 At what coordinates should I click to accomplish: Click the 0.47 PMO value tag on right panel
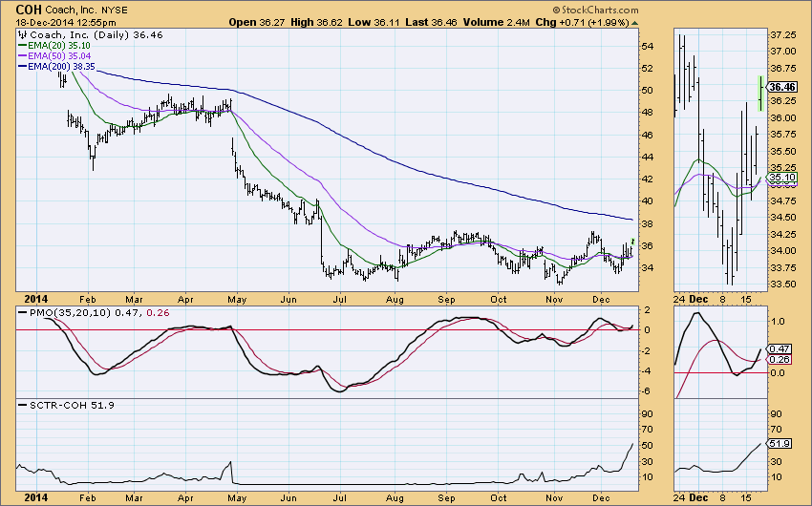(x=781, y=349)
